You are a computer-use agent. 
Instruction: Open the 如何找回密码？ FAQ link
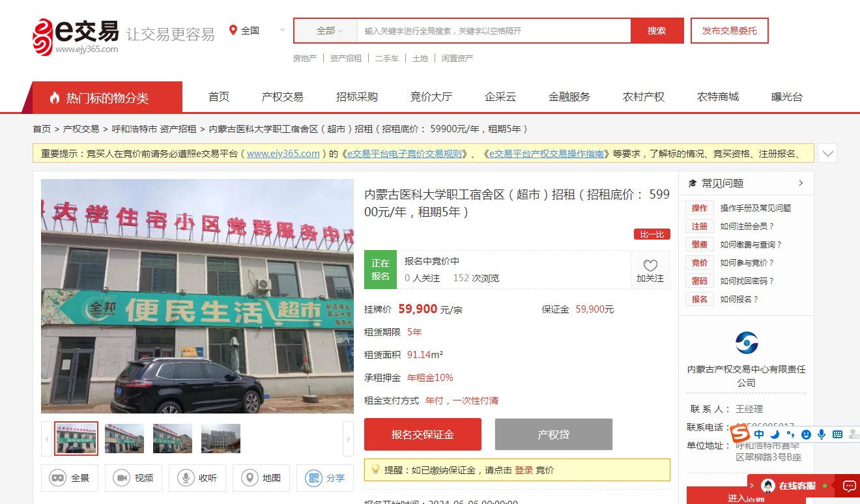click(x=747, y=281)
